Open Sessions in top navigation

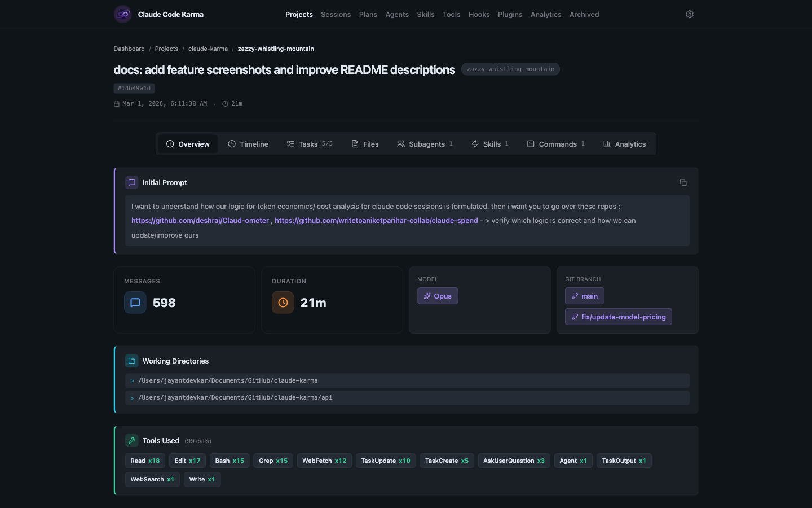(x=336, y=14)
